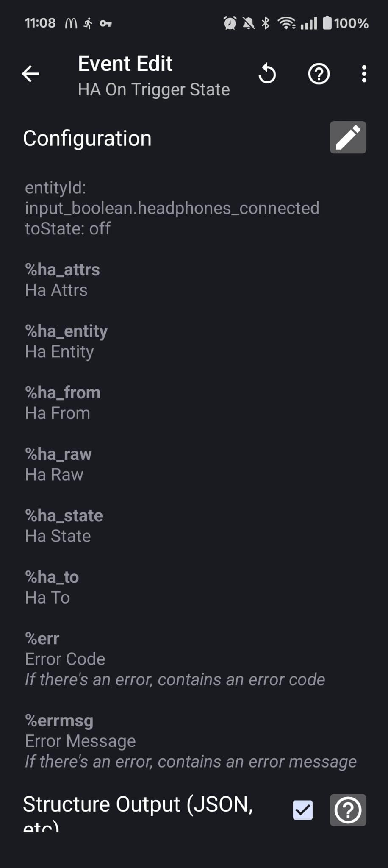
Task: Tap the back arrow icon
Action: click(x=30, y=74)
